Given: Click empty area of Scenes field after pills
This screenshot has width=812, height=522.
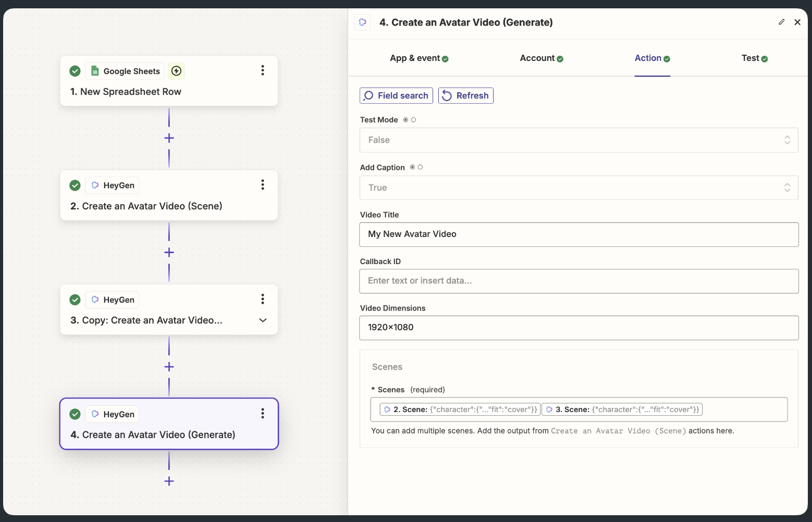Looking at the screenshot, I should tap(744, 409).
